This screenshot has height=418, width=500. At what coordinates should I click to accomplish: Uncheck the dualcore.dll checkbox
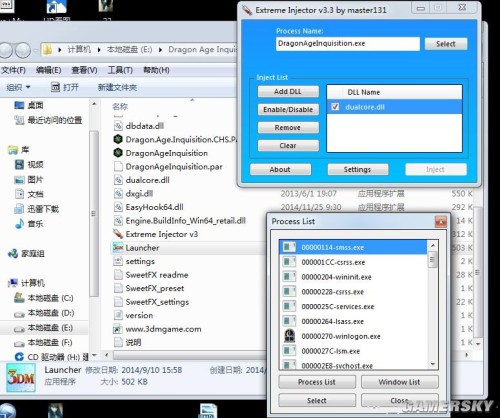point(335,107)
